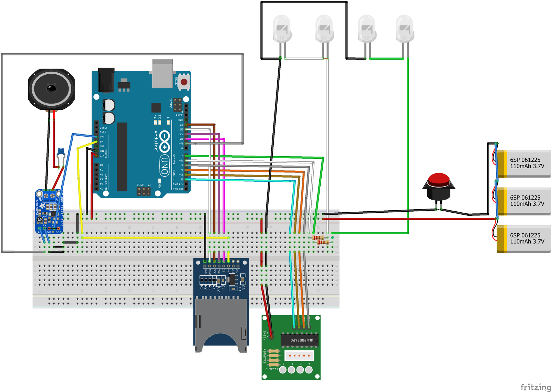Click the white motor connector on driver board
Viewport: 551px width, 392px height.
point(299,355)
